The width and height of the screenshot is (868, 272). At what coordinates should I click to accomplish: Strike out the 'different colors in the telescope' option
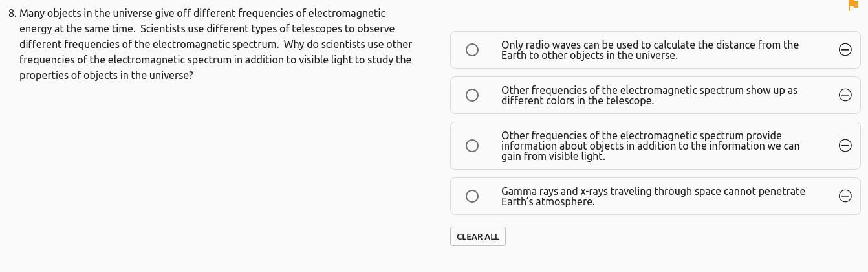[x=845, y=95]
